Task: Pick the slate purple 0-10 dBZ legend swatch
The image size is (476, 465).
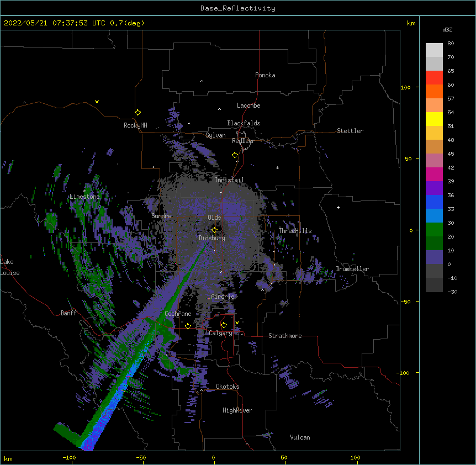Action: click(x=434, y=257)
